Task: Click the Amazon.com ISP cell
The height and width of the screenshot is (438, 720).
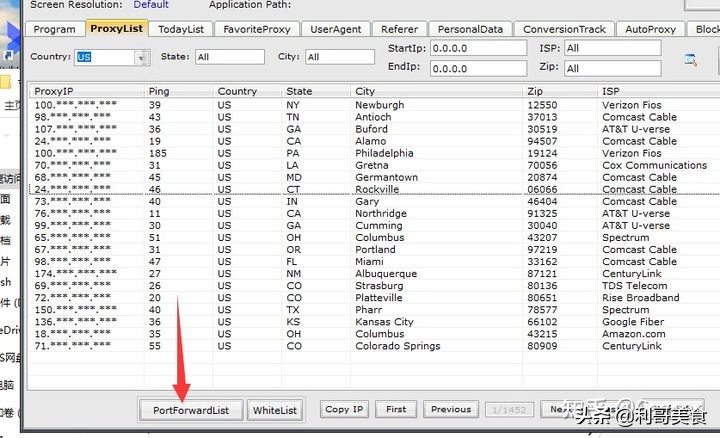Action: (x=634, y=334)
